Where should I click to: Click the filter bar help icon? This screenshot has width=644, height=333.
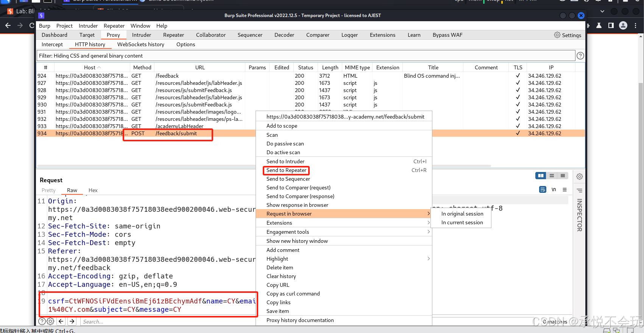tap(580, 56)
